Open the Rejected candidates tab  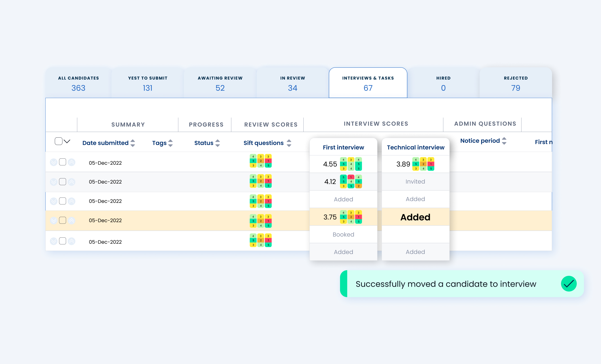(x=516, y=83)
